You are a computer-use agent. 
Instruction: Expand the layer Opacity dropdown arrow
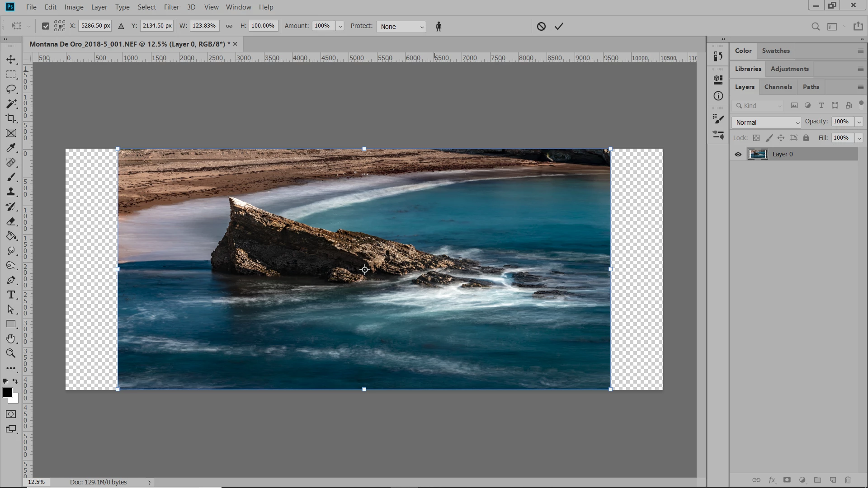tap(859, 122)
